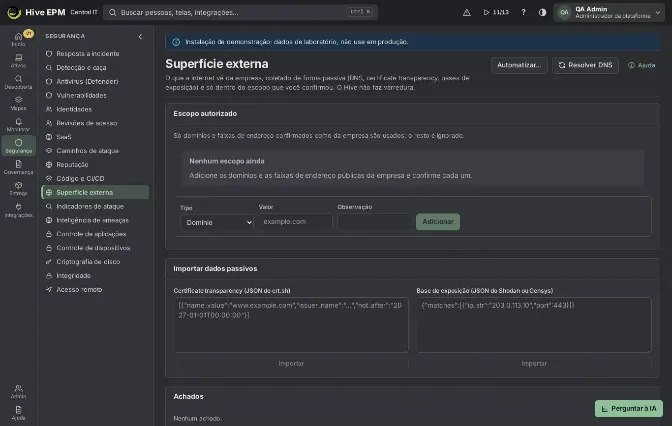The image size is (672, 426).
Task: Go to Acesso remoto
Action: tap(95, 289)
